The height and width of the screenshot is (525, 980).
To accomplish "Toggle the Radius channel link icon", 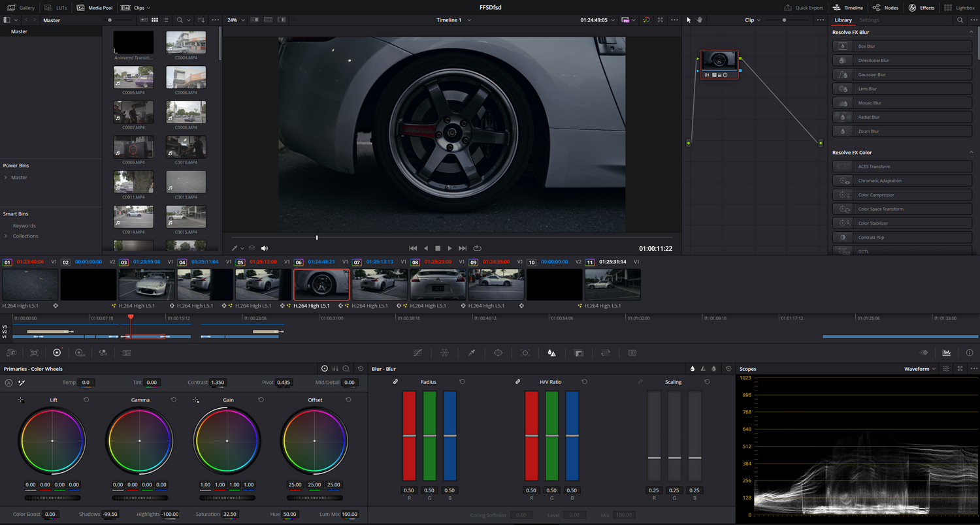I will pyautogui.click(x=395, y=382).
